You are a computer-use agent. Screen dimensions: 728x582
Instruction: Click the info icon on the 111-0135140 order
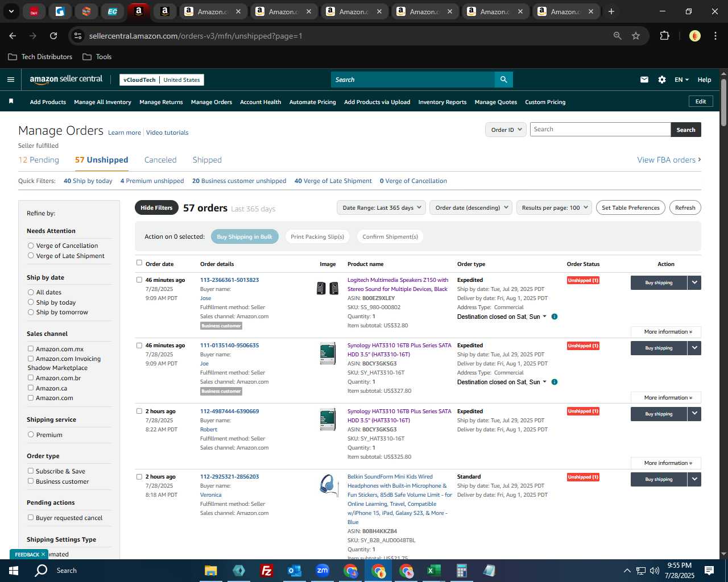coord(554,382)
